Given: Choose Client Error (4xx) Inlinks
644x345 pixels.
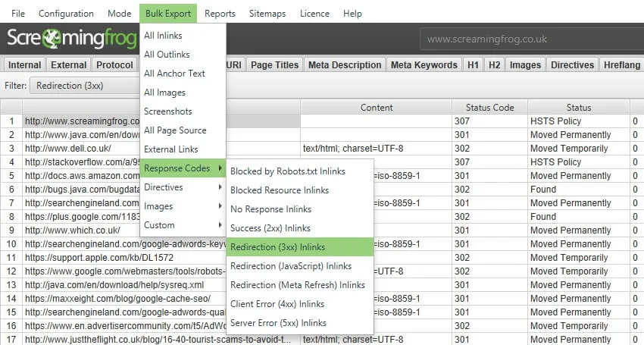Looking at the screenshot, I should [x=277, y=304].
